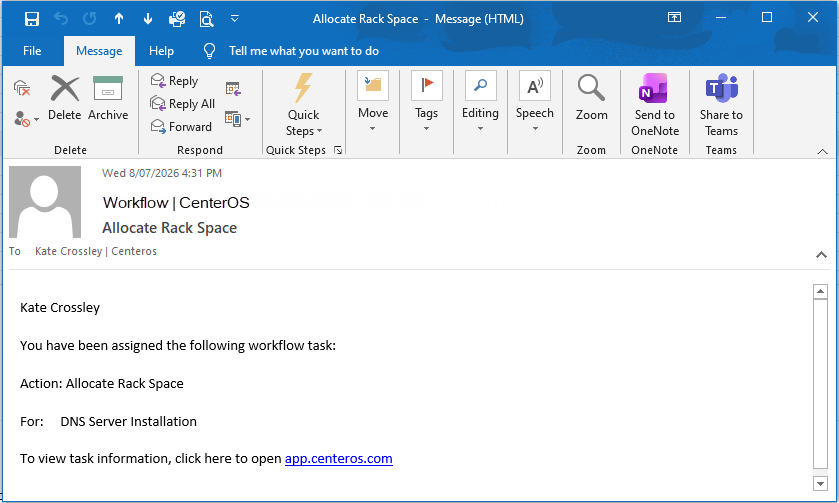Open the More respond actions dropdown
Image resolution: width=839 pixels, height=503 pixels.
237,119
